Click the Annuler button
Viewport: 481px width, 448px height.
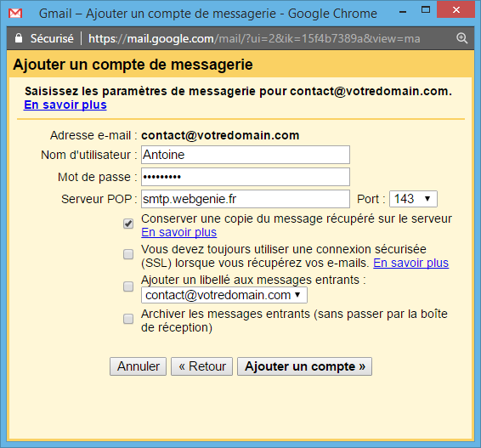138,366
